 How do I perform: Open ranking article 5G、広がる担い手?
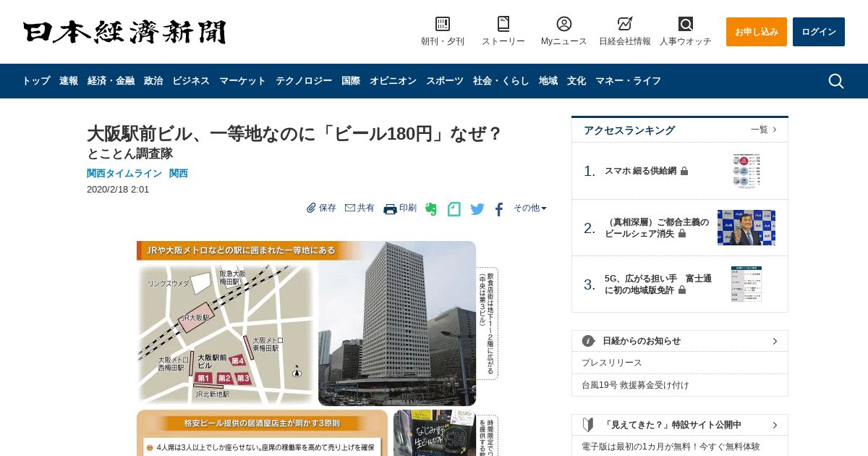[x=658, y=284]
